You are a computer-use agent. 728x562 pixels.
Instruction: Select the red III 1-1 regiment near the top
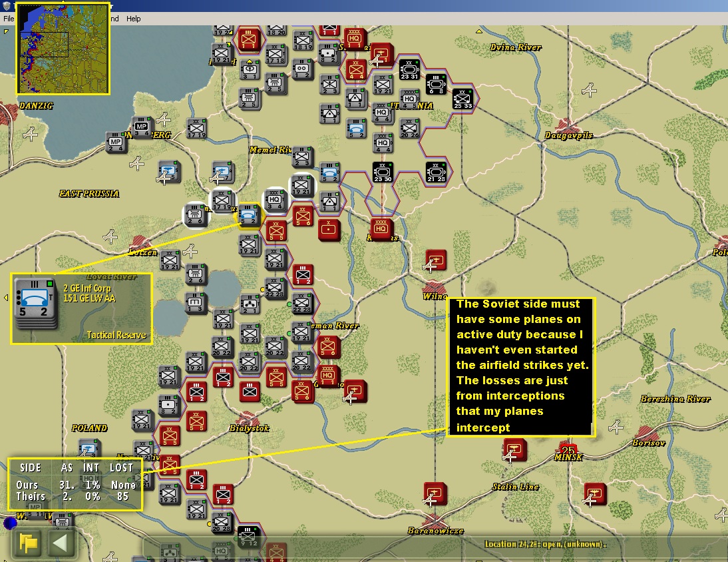248,39
